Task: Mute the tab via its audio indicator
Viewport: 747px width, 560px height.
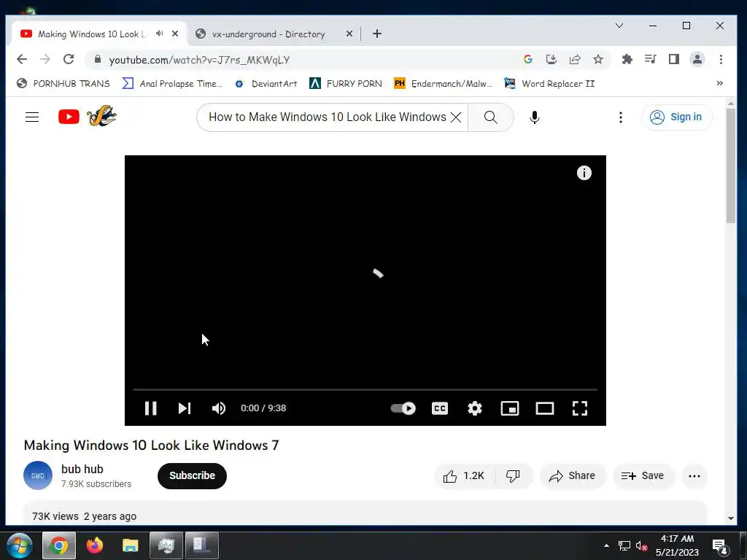Action: pos(160,34)
